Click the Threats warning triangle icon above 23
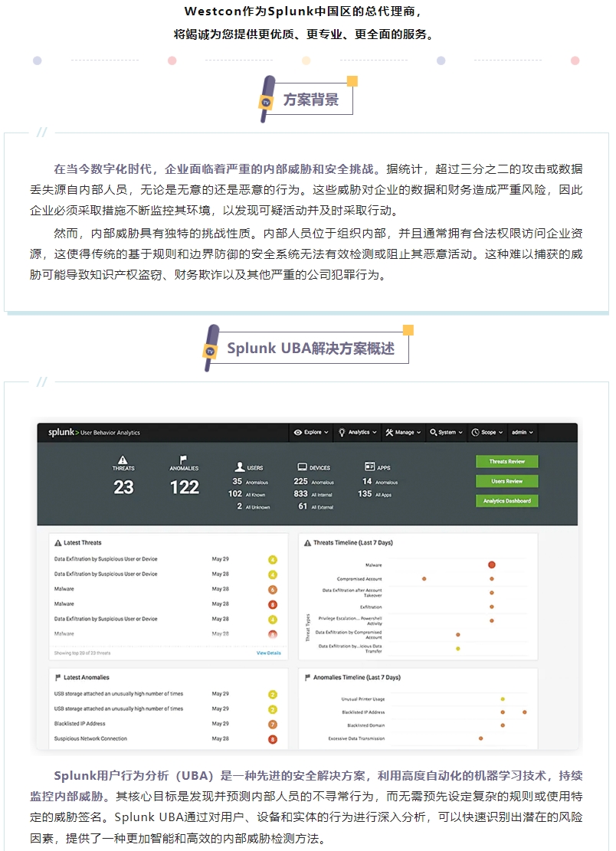 tap(123, 459)
